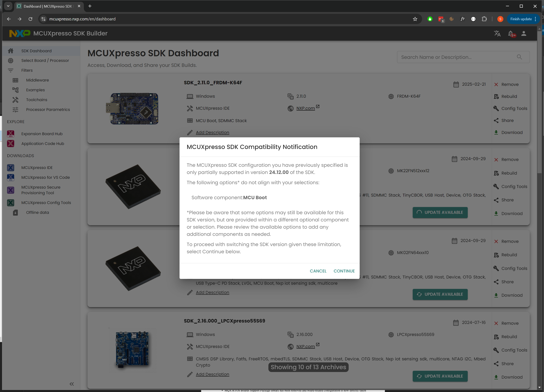The image size is (544, 392).
Task: Select SDK Dashboard in the navigation menu
Action: point(36,51)
